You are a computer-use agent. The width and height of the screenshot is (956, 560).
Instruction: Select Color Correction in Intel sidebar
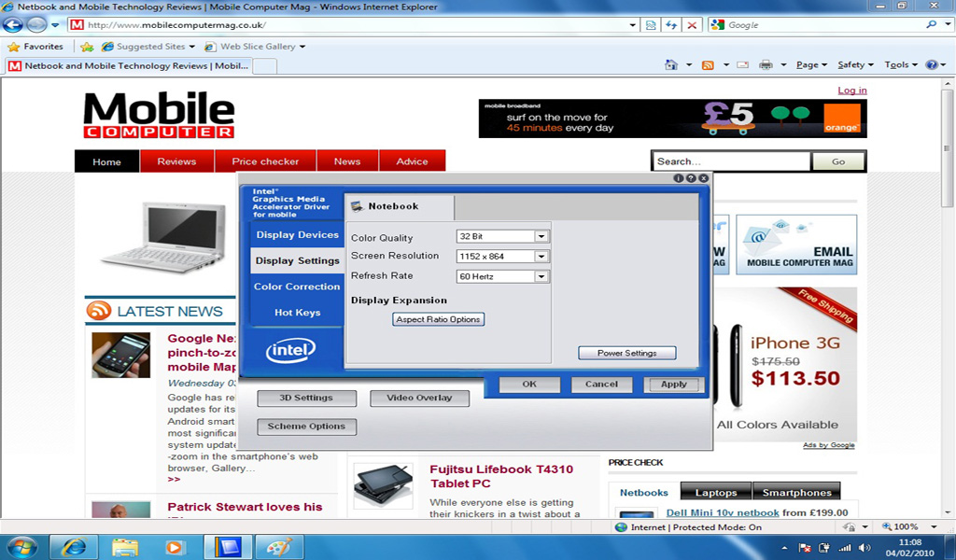coord(297,287)
